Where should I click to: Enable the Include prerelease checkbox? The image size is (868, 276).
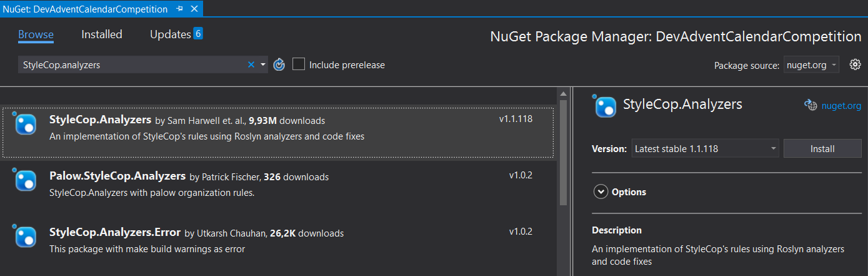tap(299, 64)
